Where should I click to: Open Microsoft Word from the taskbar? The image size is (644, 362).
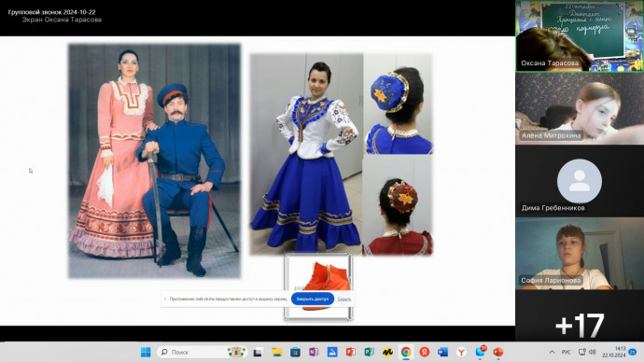pyautogui.click(x=442, y=352)
